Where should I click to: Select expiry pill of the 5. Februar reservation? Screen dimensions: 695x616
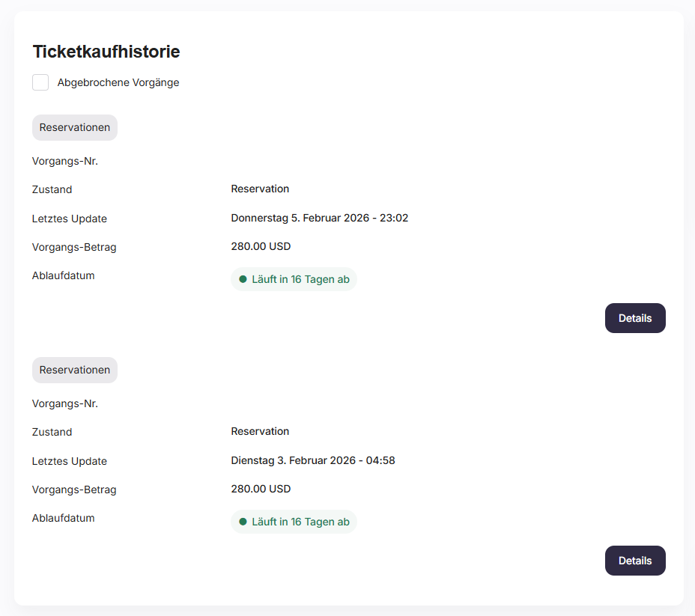click(294, 279)
